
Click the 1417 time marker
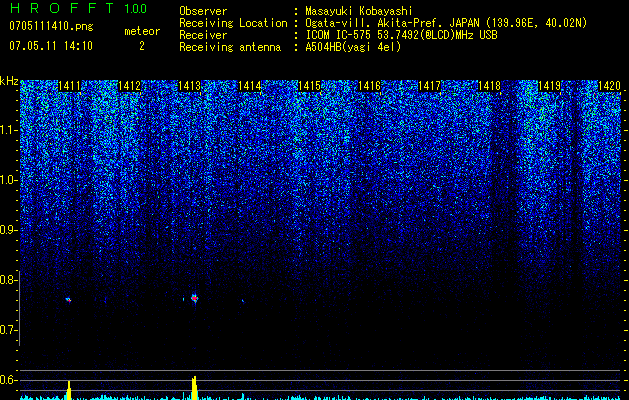[x=430, y=86]
